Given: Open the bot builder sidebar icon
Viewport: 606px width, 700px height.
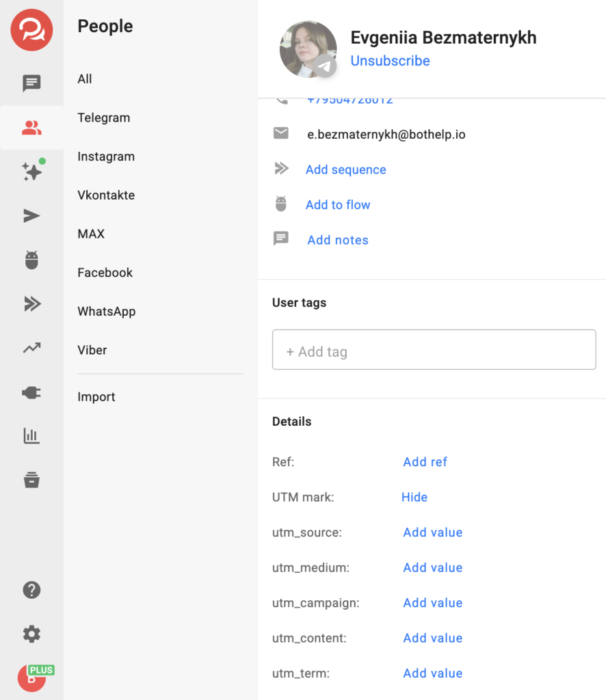Looking at the screenshot, I should 31,260.
